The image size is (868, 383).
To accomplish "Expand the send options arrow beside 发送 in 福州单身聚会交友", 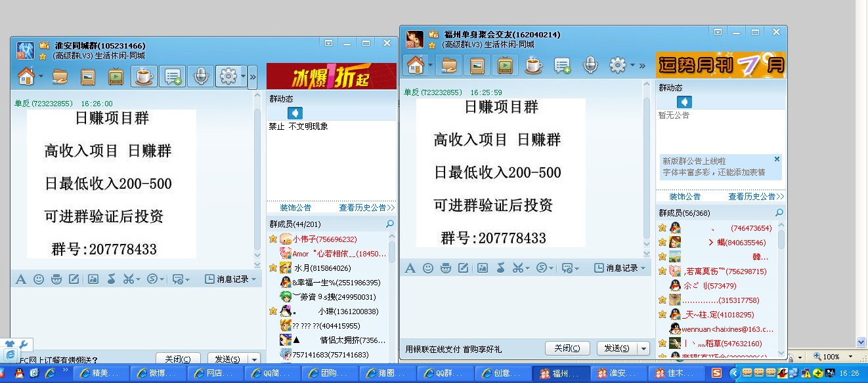I will [643, 349].
